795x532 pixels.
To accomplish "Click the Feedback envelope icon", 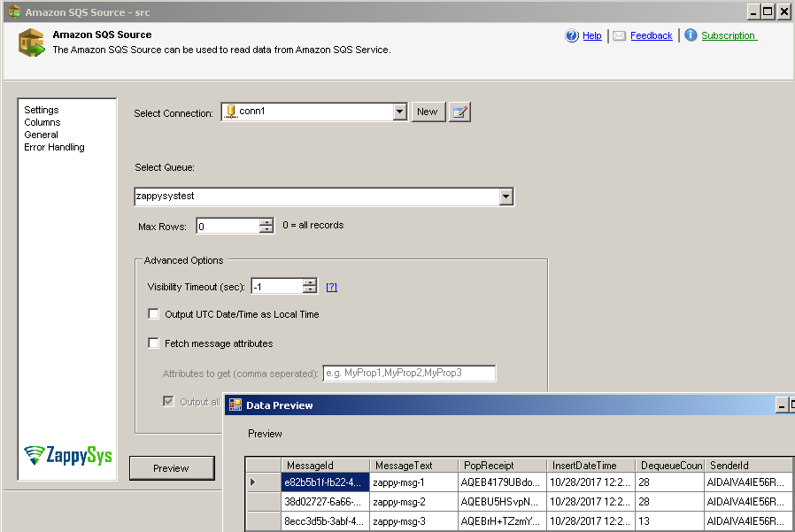I will click(x=619, y=36).
